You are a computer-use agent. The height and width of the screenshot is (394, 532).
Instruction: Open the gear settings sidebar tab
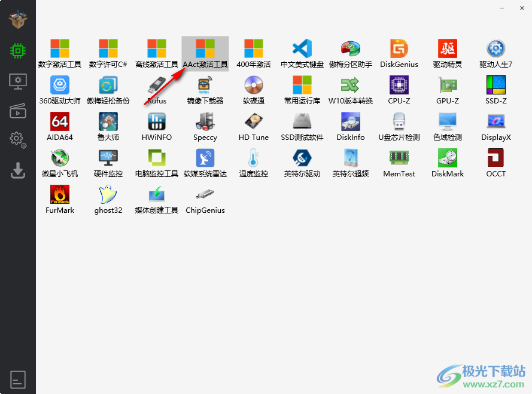(17, 140)
